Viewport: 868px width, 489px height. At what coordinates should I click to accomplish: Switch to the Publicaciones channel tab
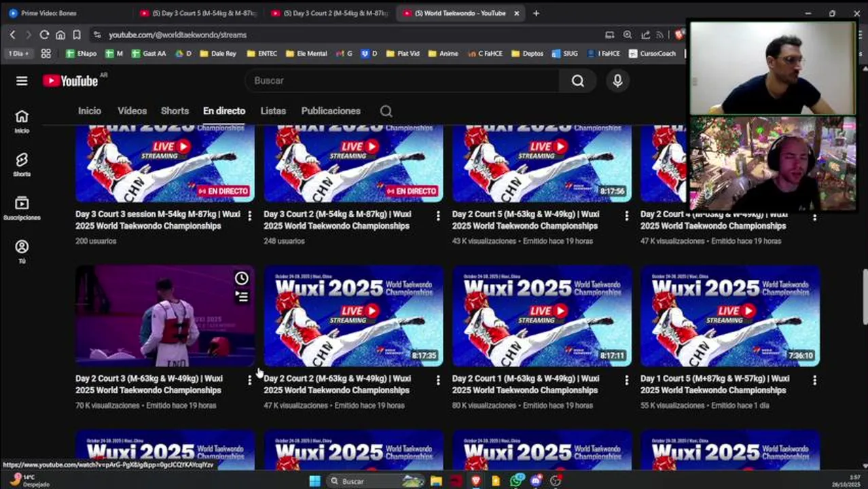331,111
